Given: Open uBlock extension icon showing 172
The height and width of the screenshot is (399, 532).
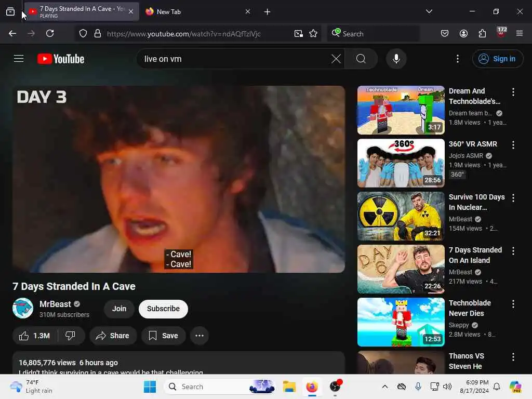Looking at the screenshot, I should [501, 33].
